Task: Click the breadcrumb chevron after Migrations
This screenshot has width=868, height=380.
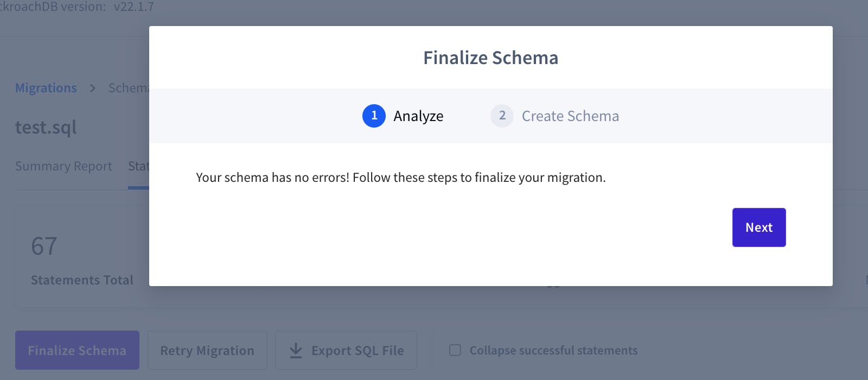Action: coord(93,88)
